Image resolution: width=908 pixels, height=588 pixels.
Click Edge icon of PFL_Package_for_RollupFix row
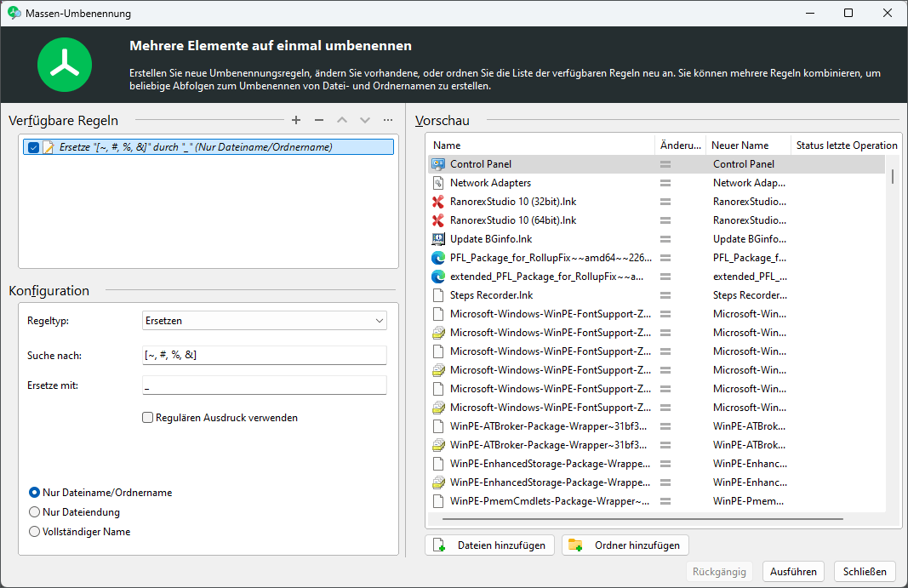(x=438, y=258)
